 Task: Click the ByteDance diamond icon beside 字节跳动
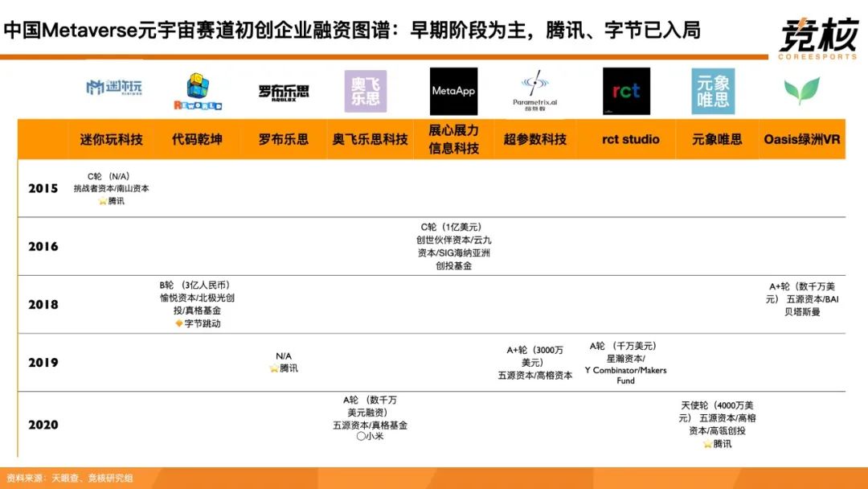[x=179, y=323]
